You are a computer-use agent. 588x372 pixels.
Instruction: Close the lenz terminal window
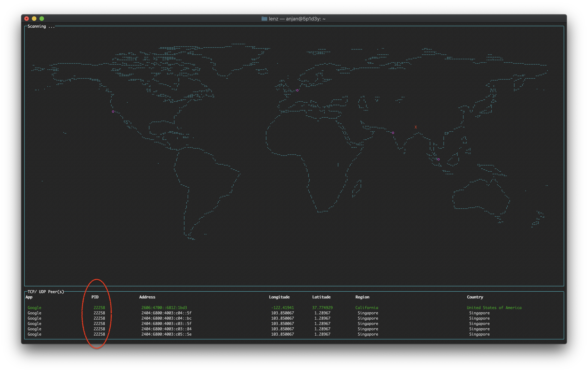27,19
